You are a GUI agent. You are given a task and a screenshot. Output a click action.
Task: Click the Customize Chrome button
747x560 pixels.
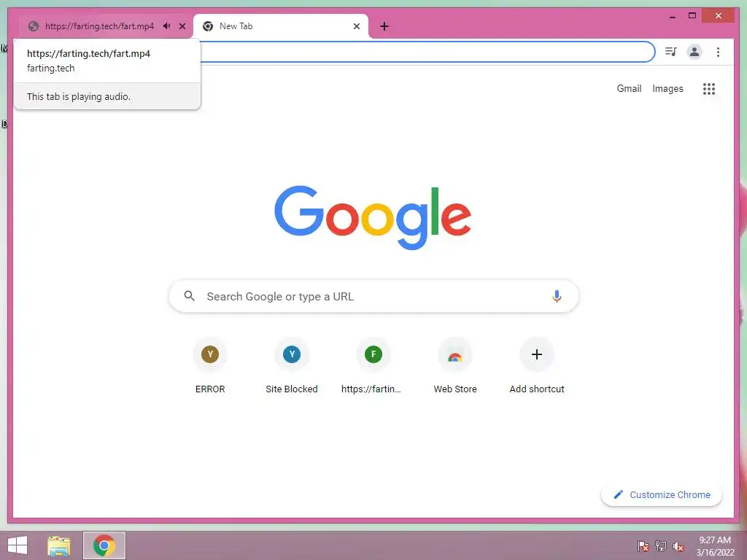(x=662, y=495)
